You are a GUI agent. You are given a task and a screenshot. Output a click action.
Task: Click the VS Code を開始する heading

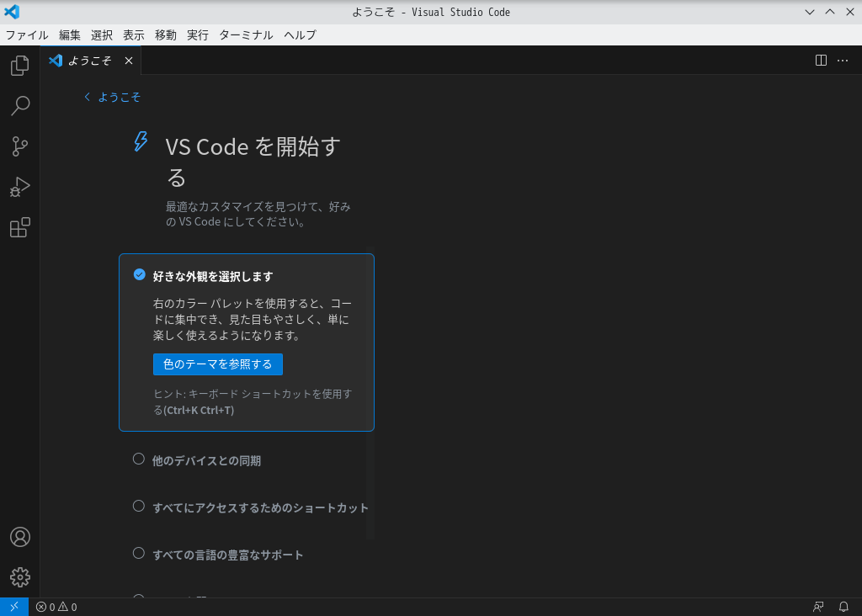[253, 162]
